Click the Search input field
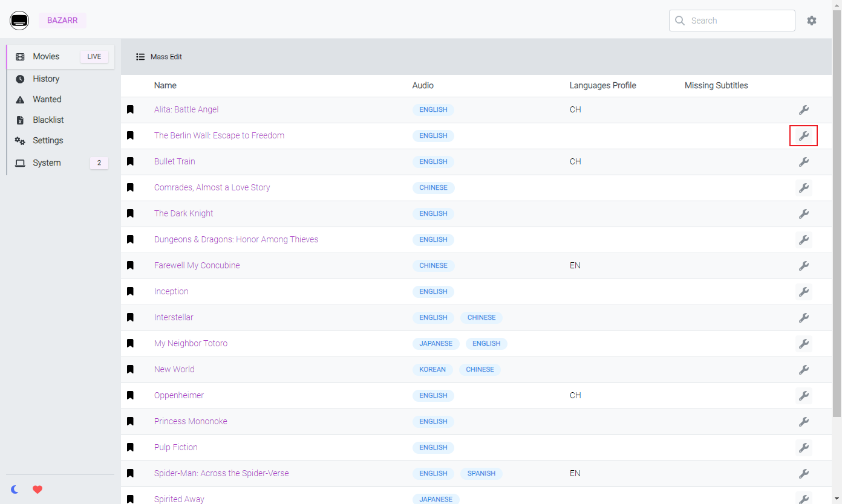The width and height of the screenshot is (842, 504). [x=732, y=21]
